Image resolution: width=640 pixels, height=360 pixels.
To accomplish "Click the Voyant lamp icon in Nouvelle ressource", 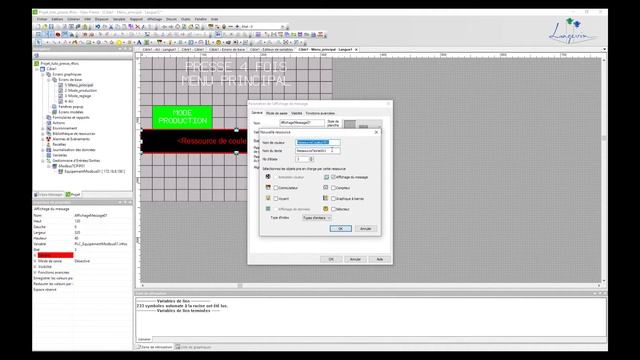I will tap(268, 198).
